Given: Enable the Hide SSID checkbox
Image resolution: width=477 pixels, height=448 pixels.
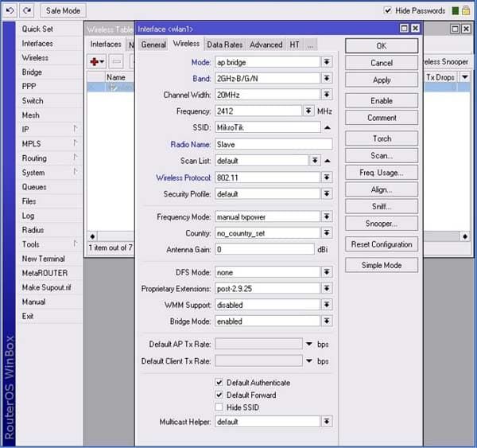Looking at the screenshot, I should pyautogui.click(x=219, y=407).
